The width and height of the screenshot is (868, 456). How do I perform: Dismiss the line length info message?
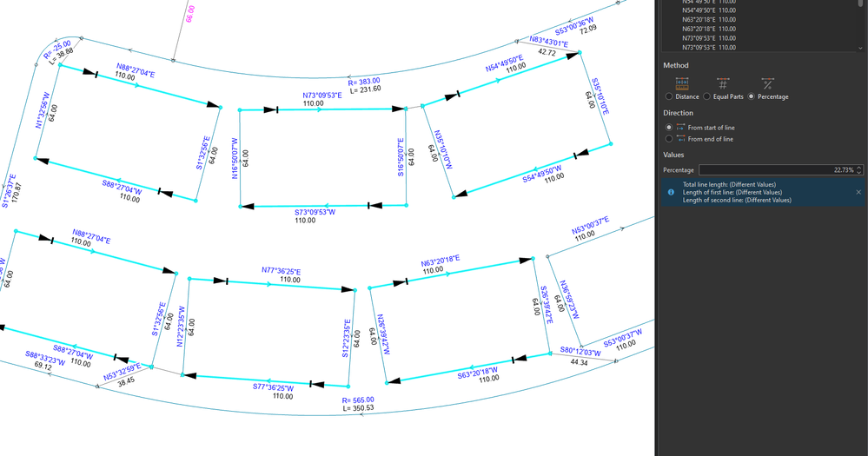[x=858, y=192]
